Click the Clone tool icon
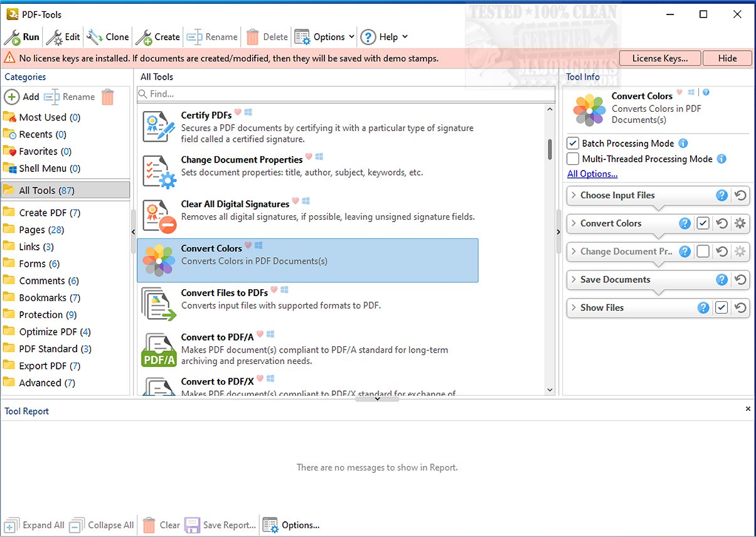Viewport: 756px width, 537px height. pyautogui.click(x=94, y=37)
